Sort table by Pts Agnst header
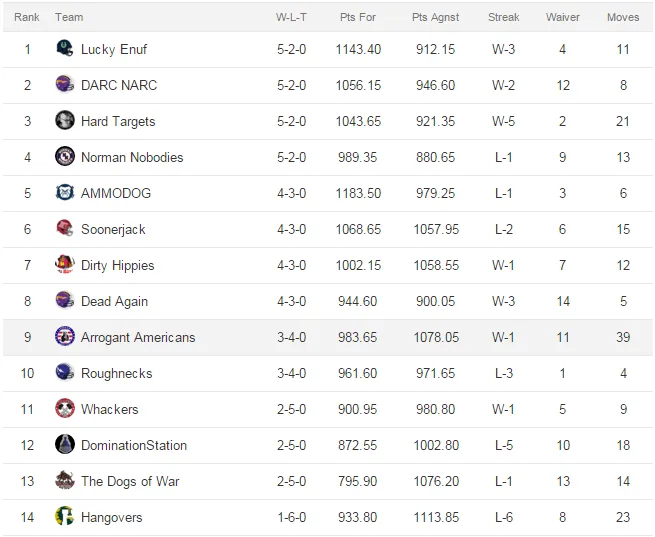The height and width of the screenshot is (537, 655). 435,17
